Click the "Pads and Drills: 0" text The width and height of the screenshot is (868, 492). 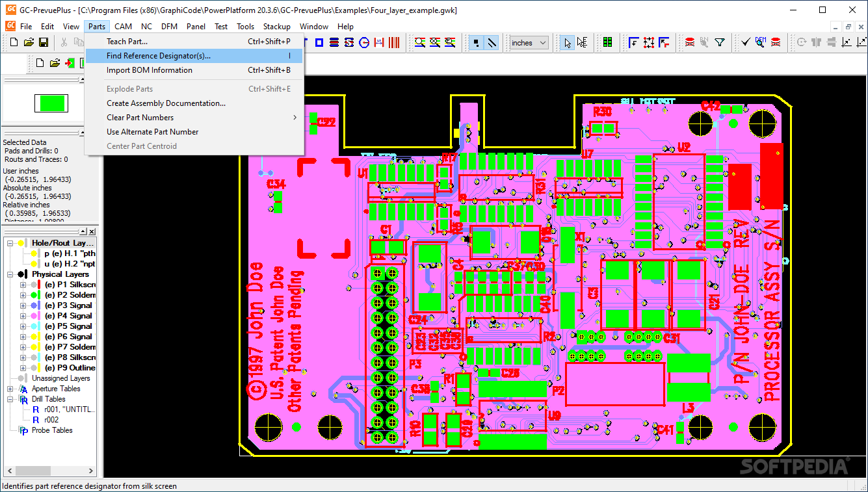31,151
